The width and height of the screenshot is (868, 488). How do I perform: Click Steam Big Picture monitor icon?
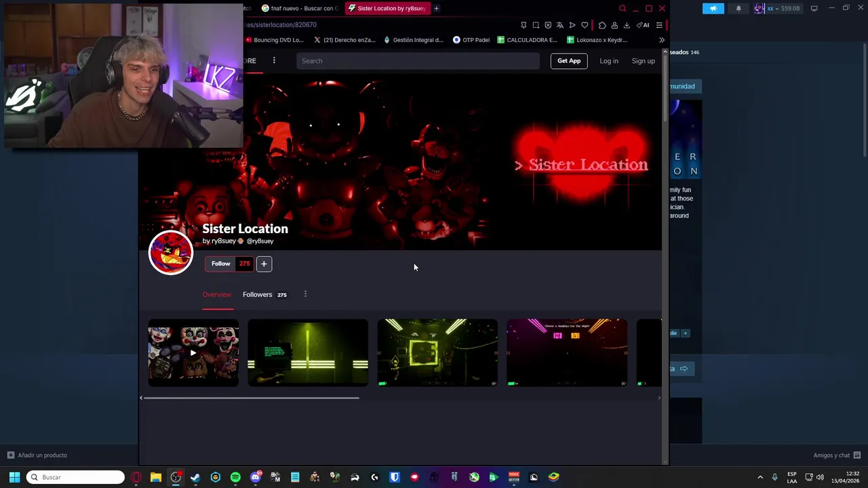click(814, 8)
